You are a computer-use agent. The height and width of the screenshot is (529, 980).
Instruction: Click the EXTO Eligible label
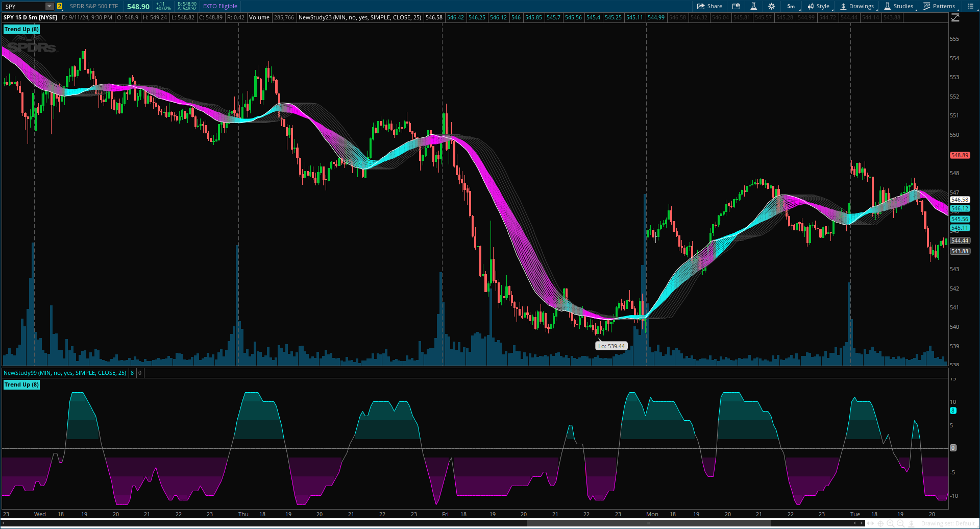click(220, 6)
